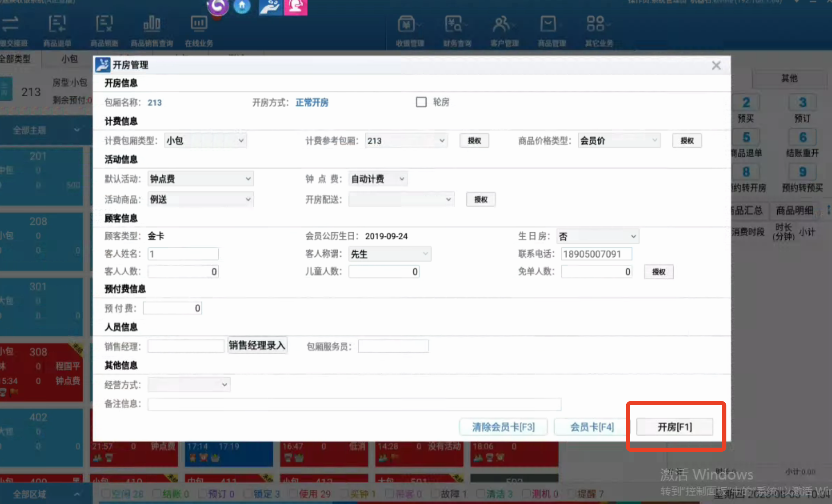Screen dimensions: 832x504
Task: Toggle the 清洁 3 status filter checkbox
Action: tap(481, 493)
